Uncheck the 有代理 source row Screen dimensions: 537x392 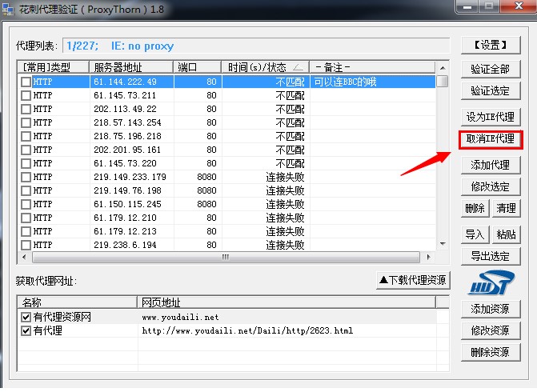click(x=26, y=330)
